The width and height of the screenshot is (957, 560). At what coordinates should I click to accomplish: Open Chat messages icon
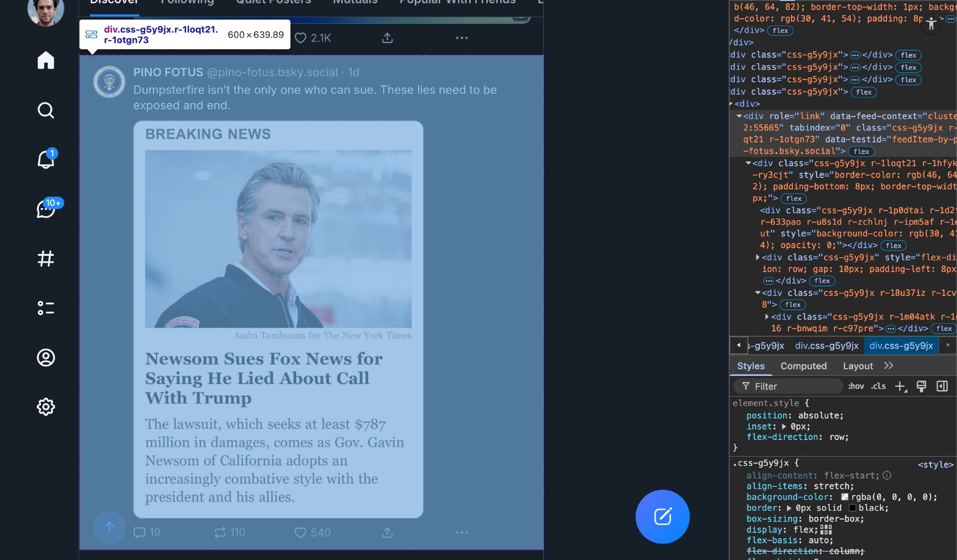[x=46, y=209]
